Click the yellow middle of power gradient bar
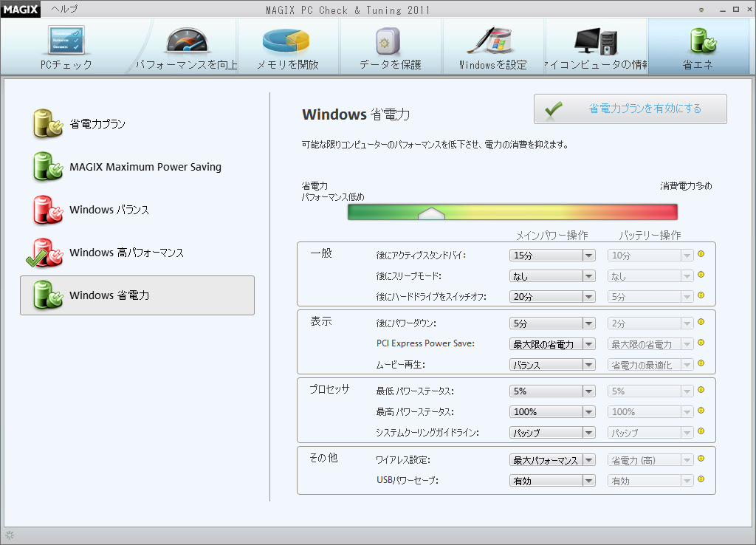The height and width of the screenshot is (545, 756). coord(511,212)
